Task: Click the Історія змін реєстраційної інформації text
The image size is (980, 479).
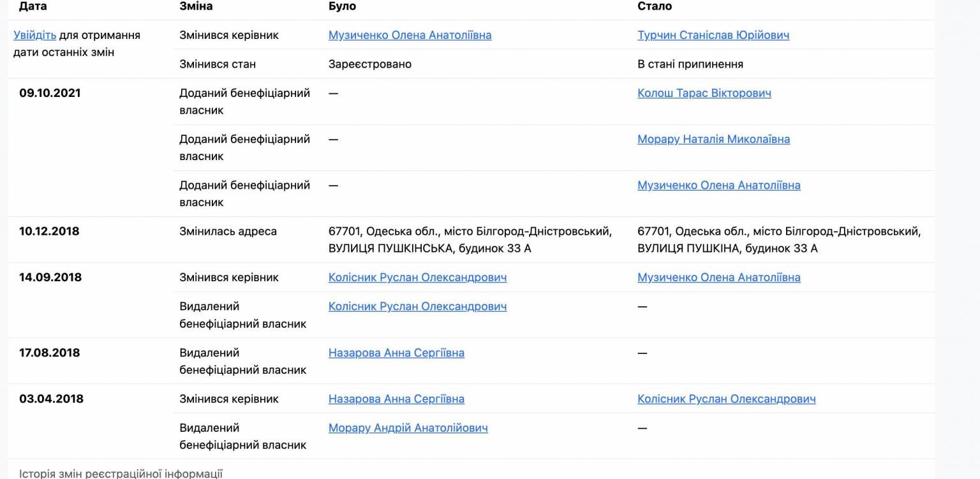Action: click(x=121, y=473)
